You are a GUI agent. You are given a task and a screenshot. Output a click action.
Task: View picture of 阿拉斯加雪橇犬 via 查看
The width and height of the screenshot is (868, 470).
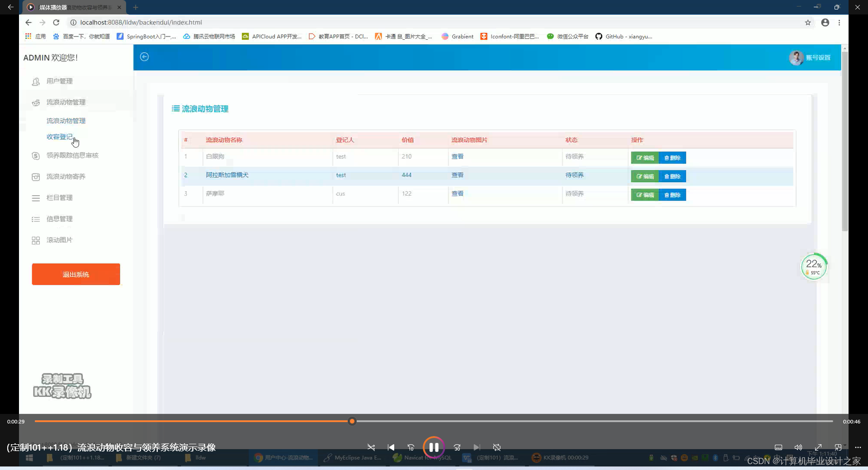coord(457,175)
